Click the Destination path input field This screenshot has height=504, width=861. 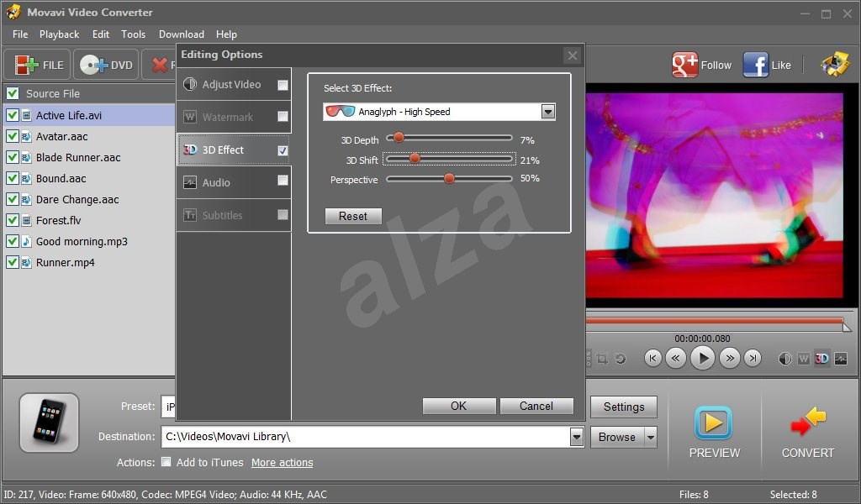(x=366, y=437)
